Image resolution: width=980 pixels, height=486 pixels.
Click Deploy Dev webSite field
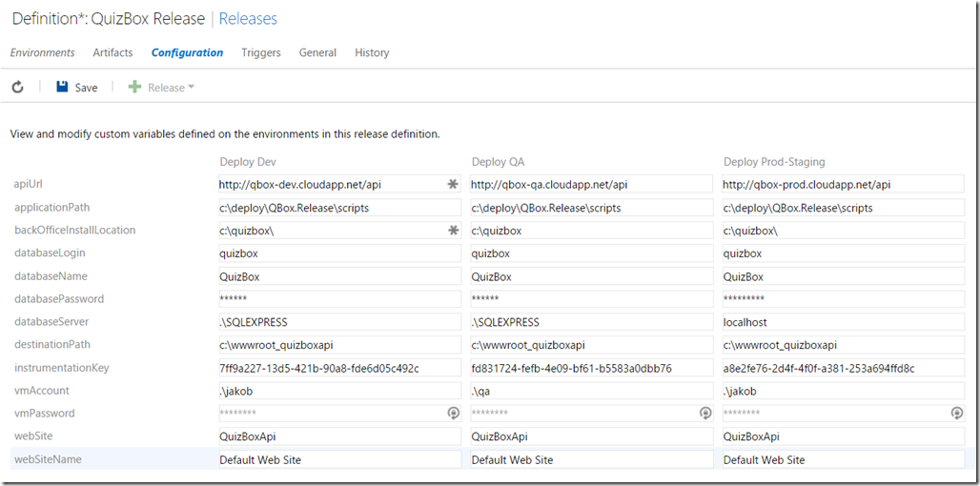click(340, 436)
